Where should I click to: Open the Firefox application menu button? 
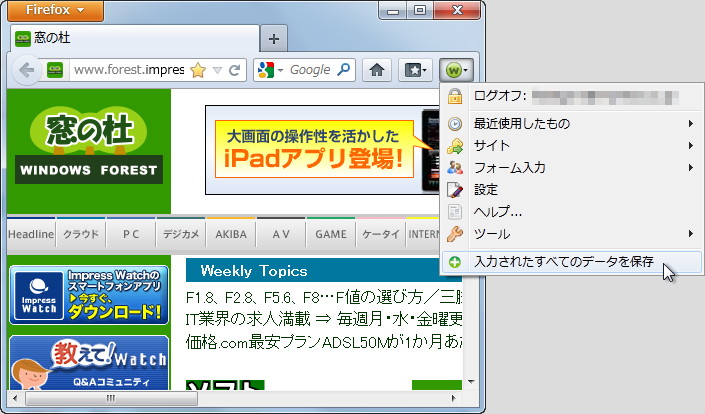pyautogui.click(x=55, y=10)
